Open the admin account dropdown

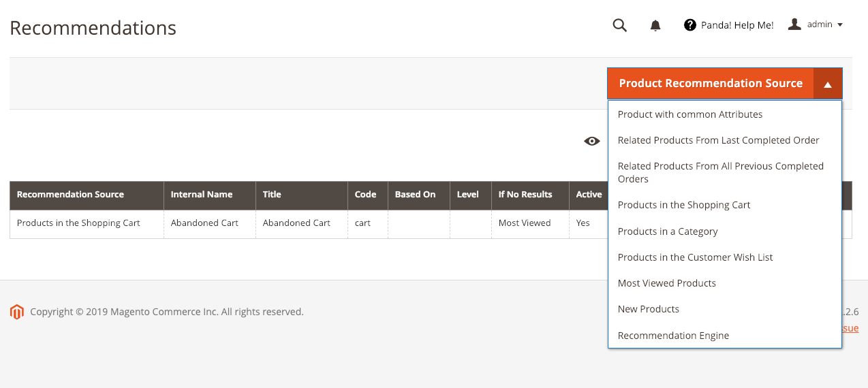click(825, 25)
